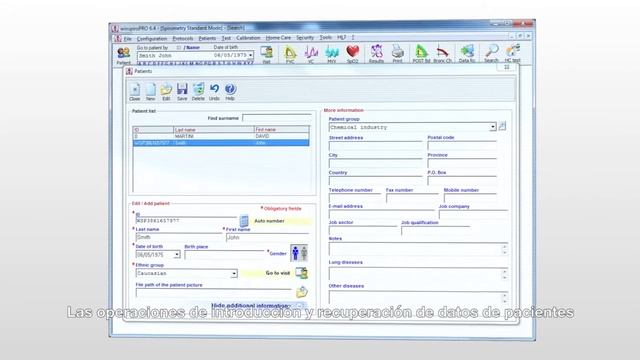Viewport: 640px width, 360px height.
Task: Open the Bronc Ch test icon
Action: coord(442,54)
